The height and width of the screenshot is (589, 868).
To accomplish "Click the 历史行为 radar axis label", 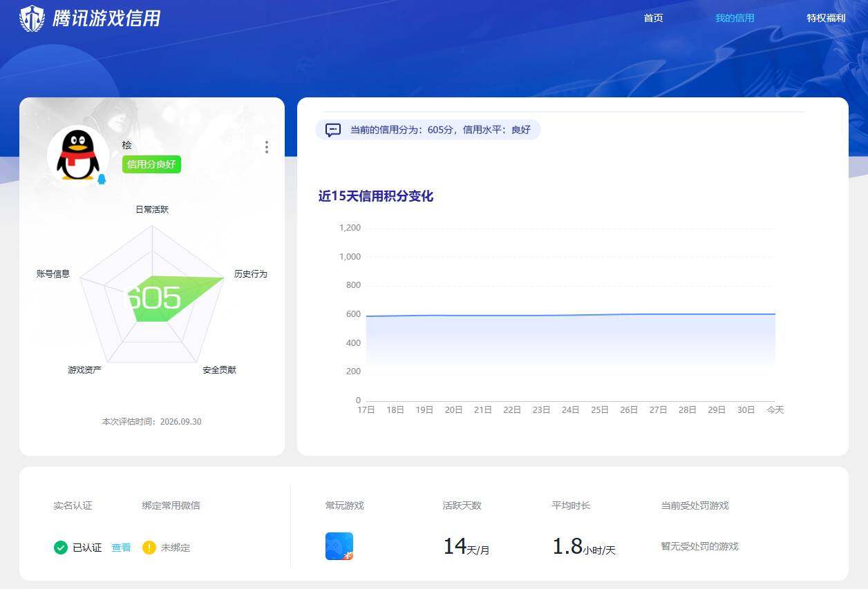I will pos(250,274).
